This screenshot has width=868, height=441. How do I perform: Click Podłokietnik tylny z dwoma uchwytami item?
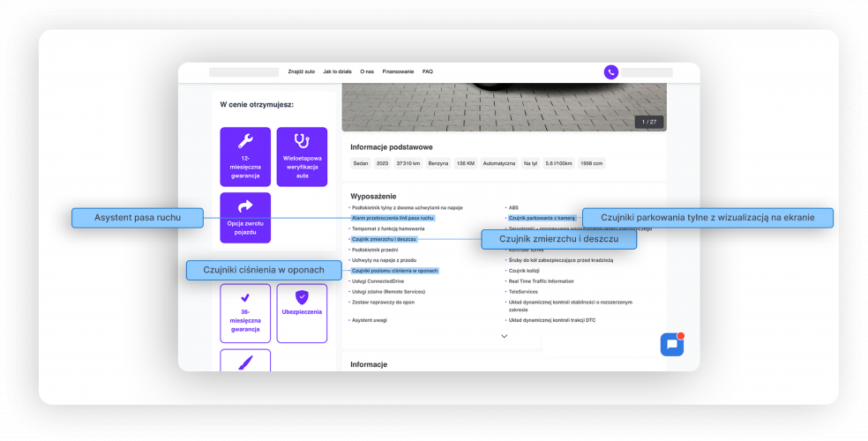[x=407, y=208]
